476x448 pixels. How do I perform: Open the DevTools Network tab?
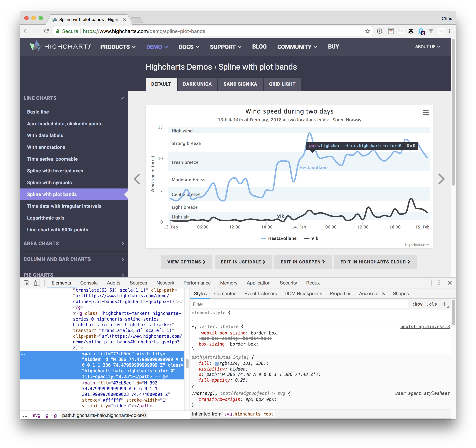pos(165,283)
